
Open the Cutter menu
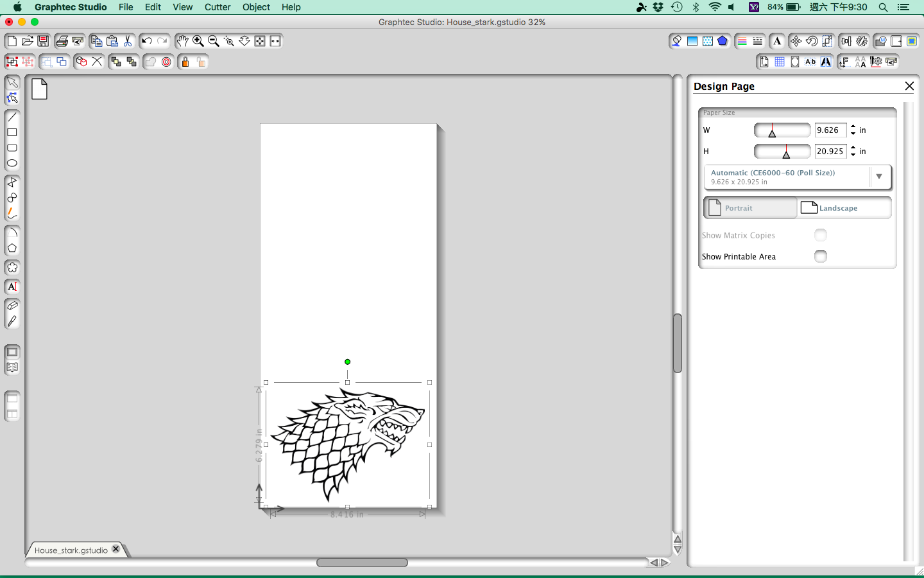point(218,7)
